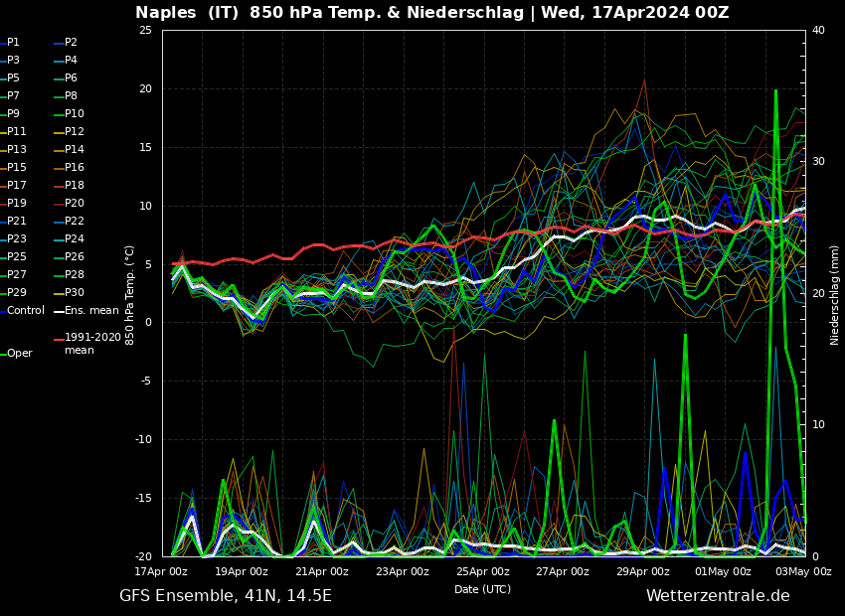Viewport: 845px width, 616px height.
Task: Click temperature axis value -5
Action: pyautogui.click(x=146, y=382)
